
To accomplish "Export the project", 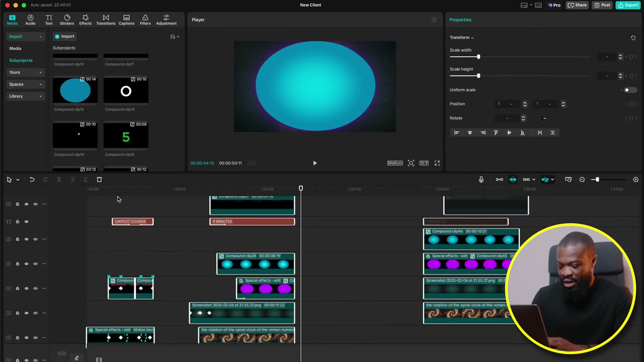I will tap(628, 5).
